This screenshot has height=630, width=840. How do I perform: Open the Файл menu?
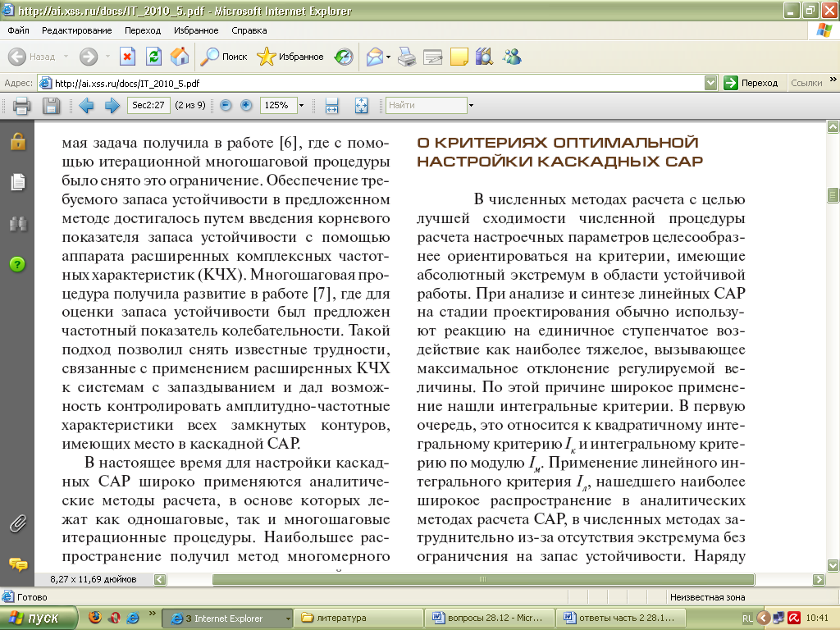point(18,30)
